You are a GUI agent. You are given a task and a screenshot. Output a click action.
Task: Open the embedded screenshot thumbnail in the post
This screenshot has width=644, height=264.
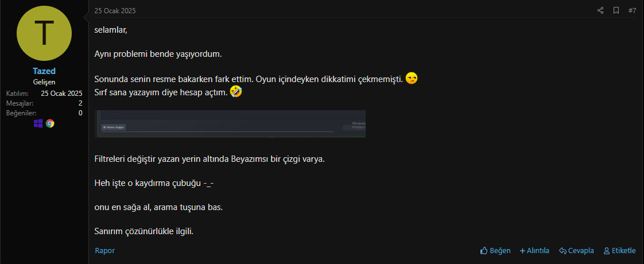230,123
